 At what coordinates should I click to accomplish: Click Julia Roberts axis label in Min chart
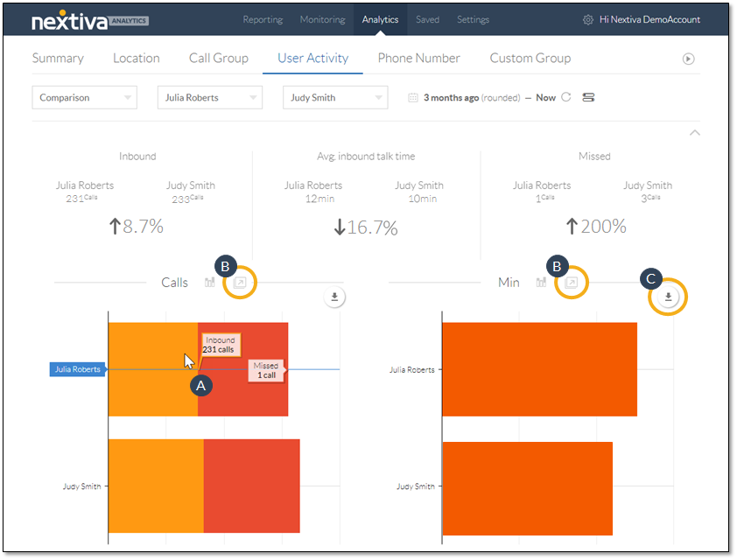(411, 370)
